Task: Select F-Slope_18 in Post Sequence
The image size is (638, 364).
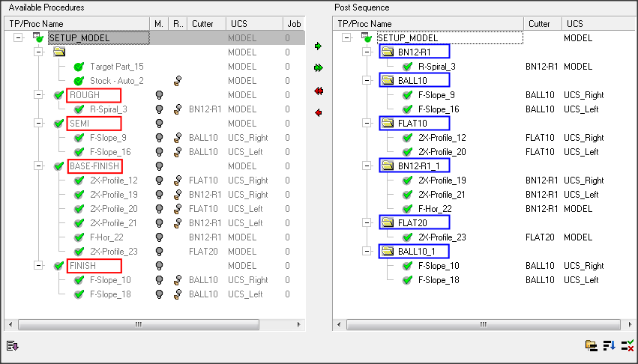Action: pos(439,280)
